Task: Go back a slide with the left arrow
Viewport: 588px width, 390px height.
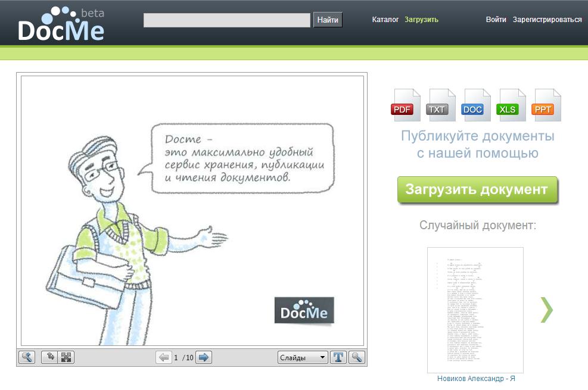Action: 165,357
